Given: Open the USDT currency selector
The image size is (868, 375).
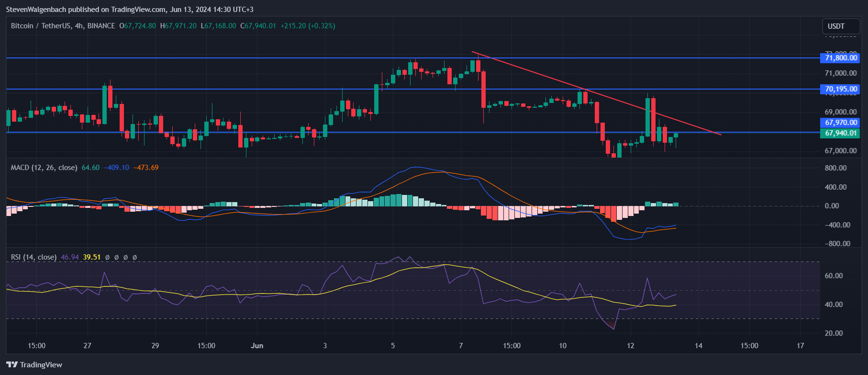Looking at the screenshot, I should pyautogui.click(x=841, y=26).
